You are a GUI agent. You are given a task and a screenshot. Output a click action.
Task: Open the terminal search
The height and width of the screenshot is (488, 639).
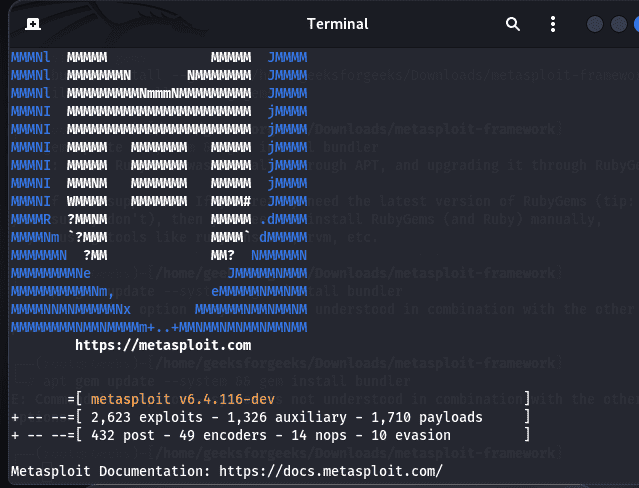(x=513, y=24)
